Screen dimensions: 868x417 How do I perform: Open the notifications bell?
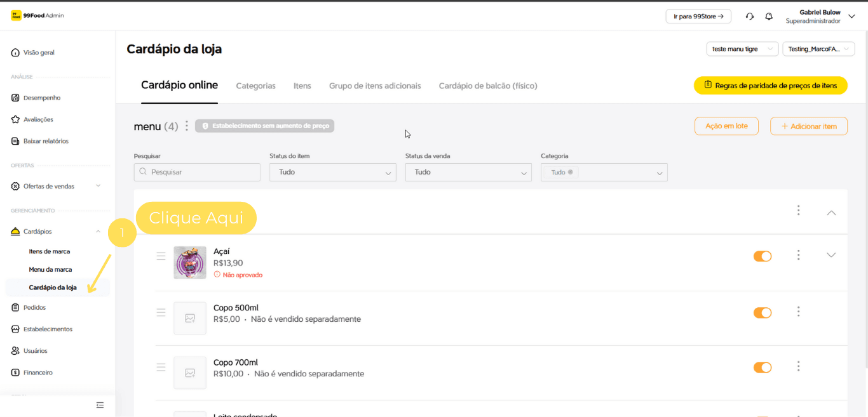click(769, 17)
